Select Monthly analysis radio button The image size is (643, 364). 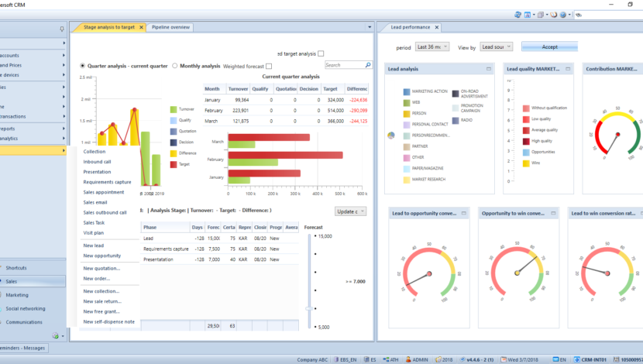[x=175, y=67]
